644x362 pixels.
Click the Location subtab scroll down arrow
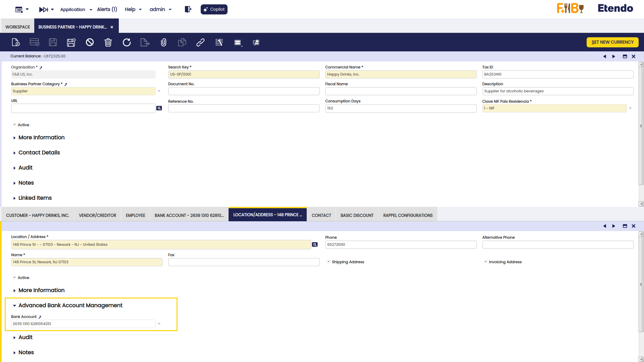pos(641,359)
